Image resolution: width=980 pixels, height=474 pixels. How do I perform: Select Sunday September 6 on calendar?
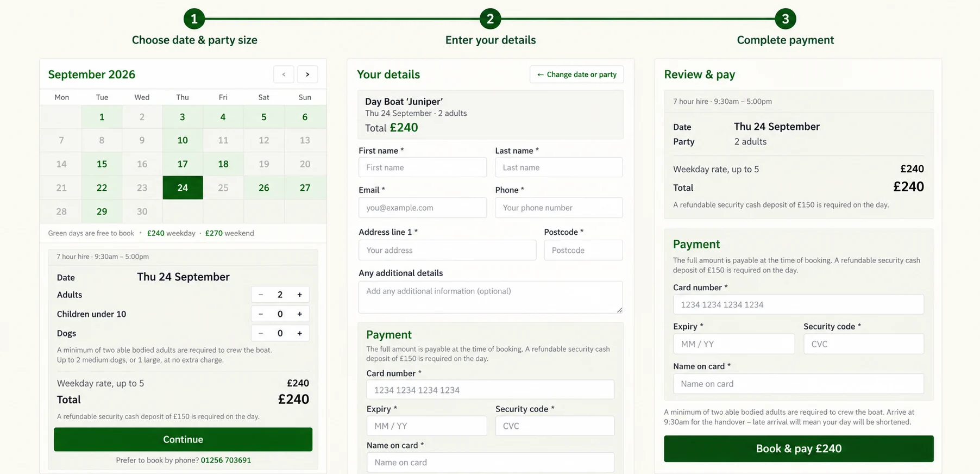pos(305,117)
